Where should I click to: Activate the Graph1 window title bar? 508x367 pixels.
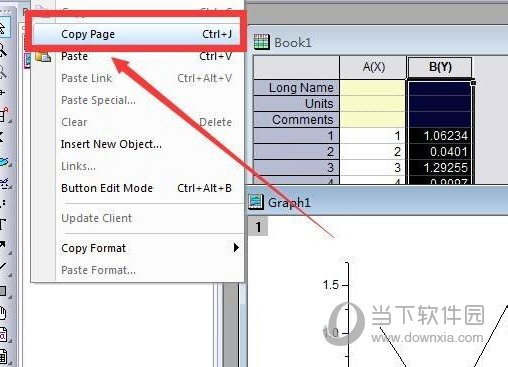[378, 202]
